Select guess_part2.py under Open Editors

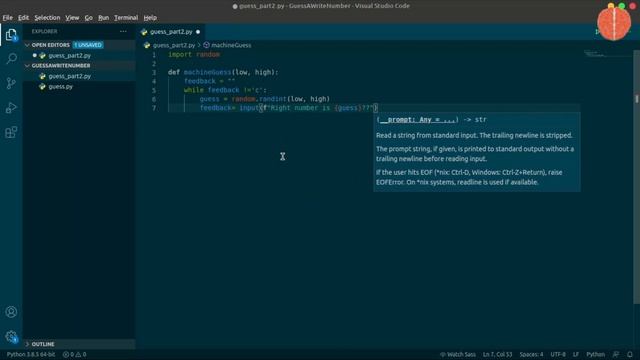[x=69, y=56]
